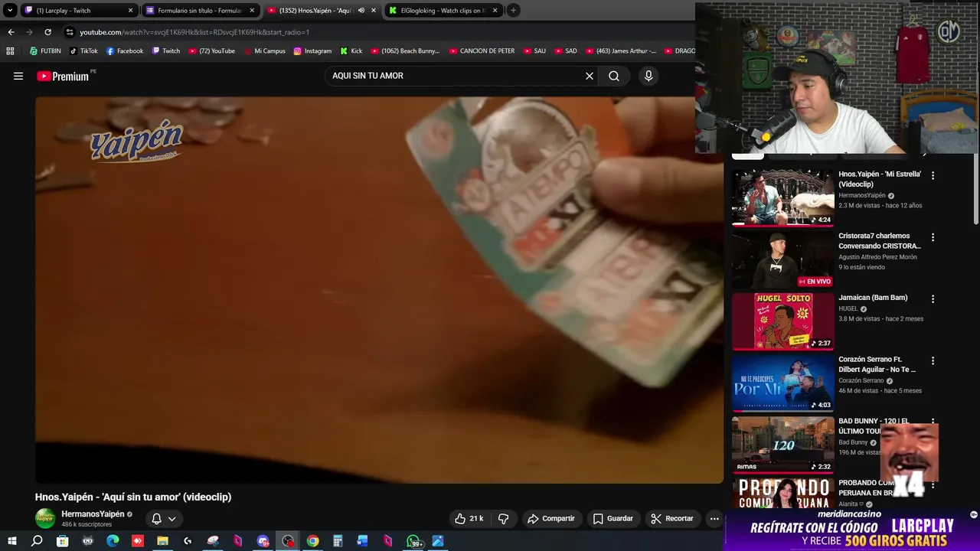Open the CANCION DE PETER bookmark
The width and height of the screenshot is (980, 551).
point(482,51)
